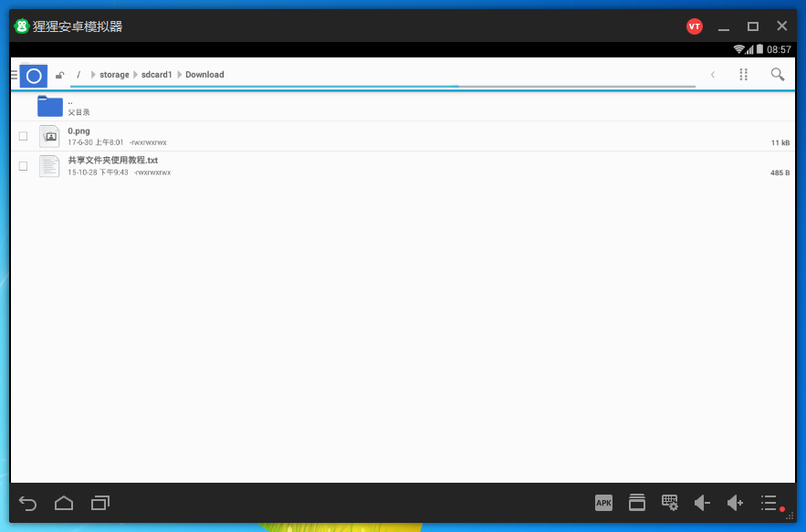Viewport: 806px width, 532px height.
Task: Click the 08:57 clock in status bar
Action: coord(779,49)
